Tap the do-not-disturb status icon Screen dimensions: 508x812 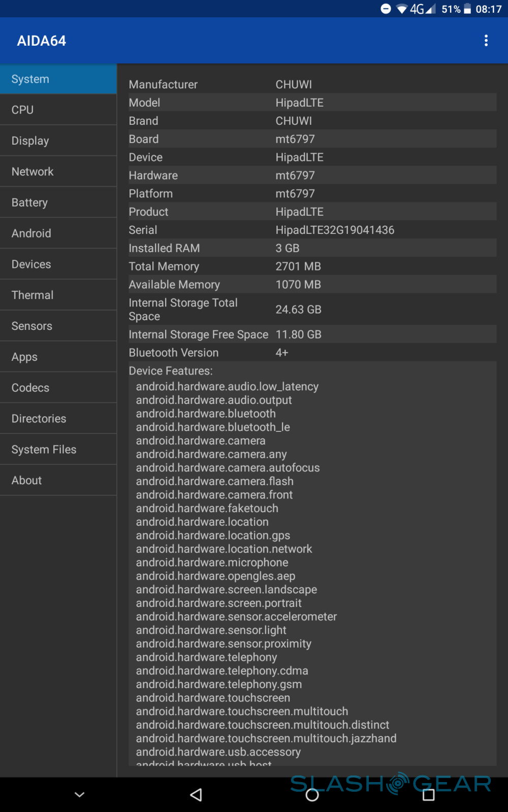386,9
